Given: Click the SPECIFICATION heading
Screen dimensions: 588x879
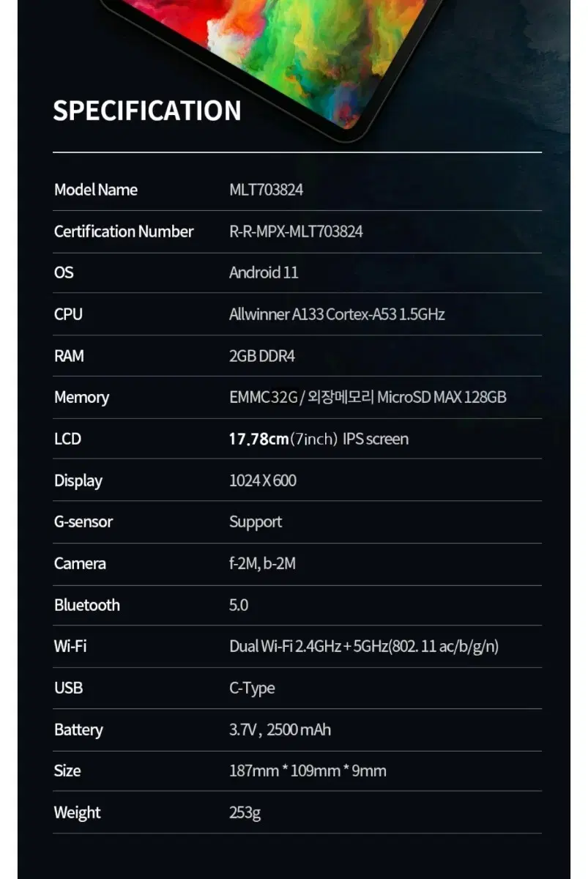Looking at the screenshot, I should click(x=147, y=111).
